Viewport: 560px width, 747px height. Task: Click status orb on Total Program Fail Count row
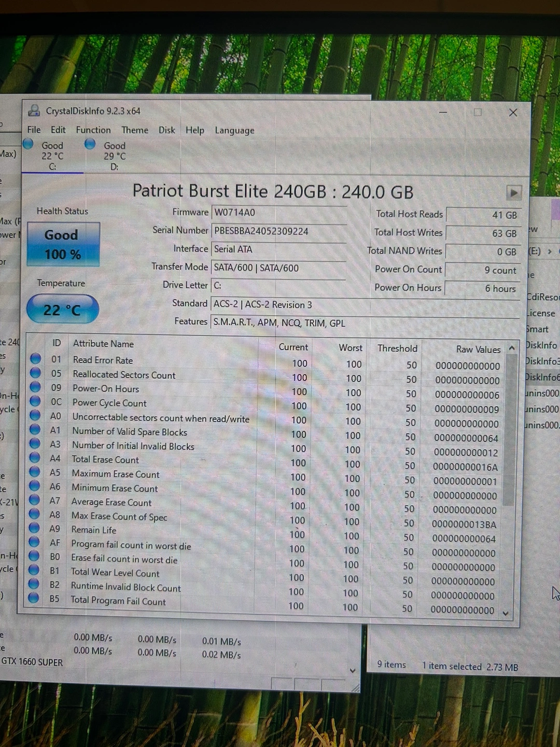click(34, 598)
